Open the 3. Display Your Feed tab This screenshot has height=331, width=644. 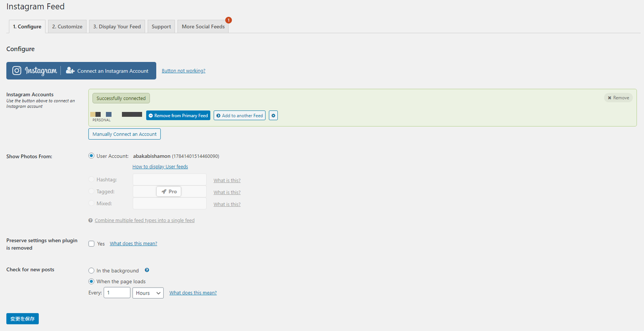click(117, 26)
